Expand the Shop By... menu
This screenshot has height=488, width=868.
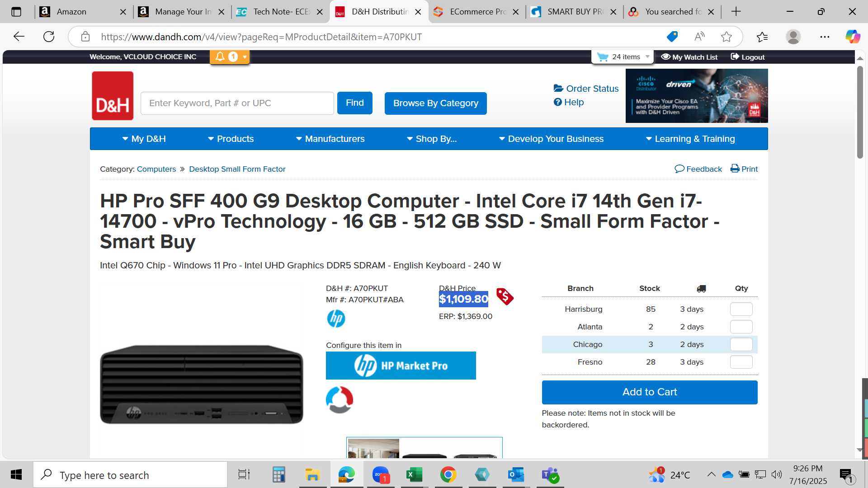pyautogui.click(x=432, y=139)
